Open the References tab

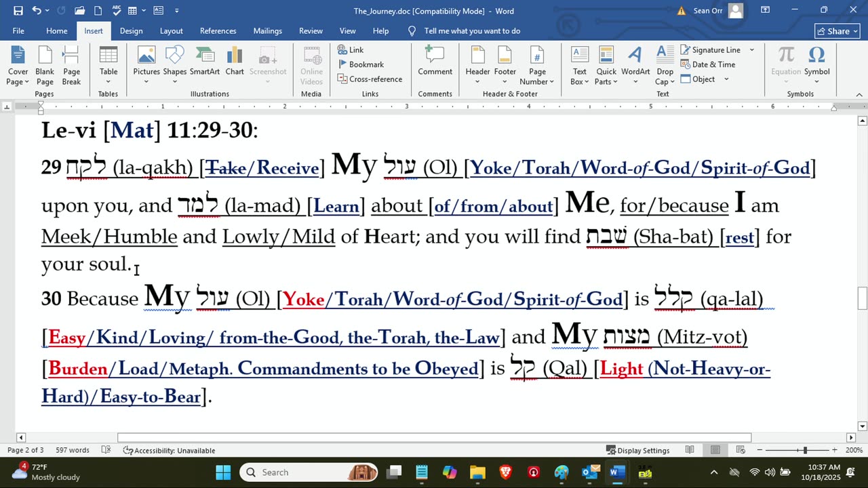point(218,31)
